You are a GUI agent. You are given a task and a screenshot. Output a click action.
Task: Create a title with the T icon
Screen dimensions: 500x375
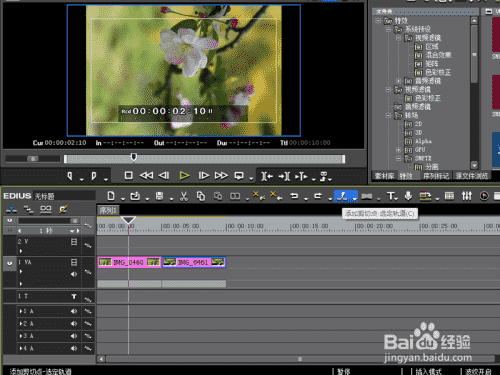click(390, 196)
